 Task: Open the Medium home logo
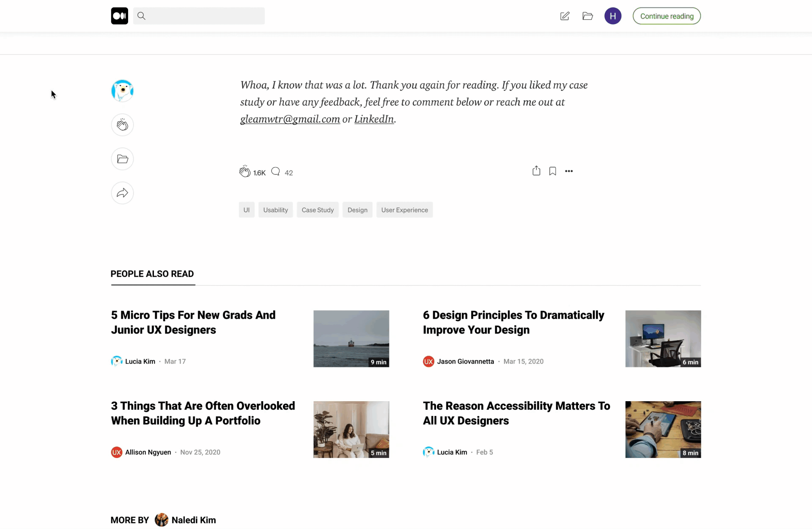(119, 16)
